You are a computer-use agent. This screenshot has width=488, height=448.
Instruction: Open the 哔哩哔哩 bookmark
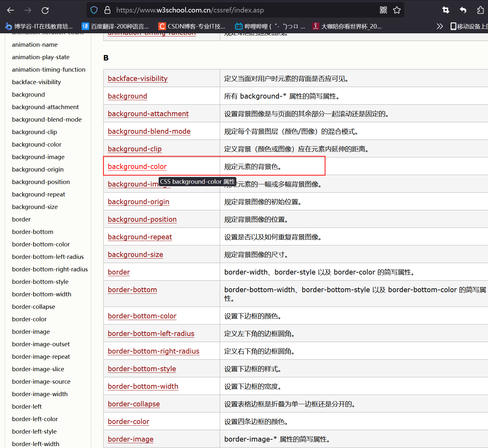pyautogui.click(x=270, y=26)
